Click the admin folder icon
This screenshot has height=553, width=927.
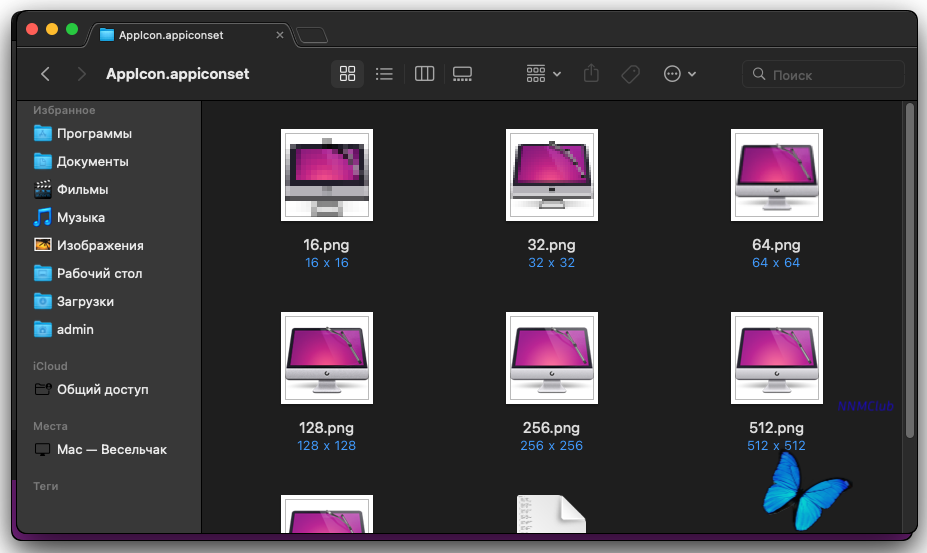43,329
